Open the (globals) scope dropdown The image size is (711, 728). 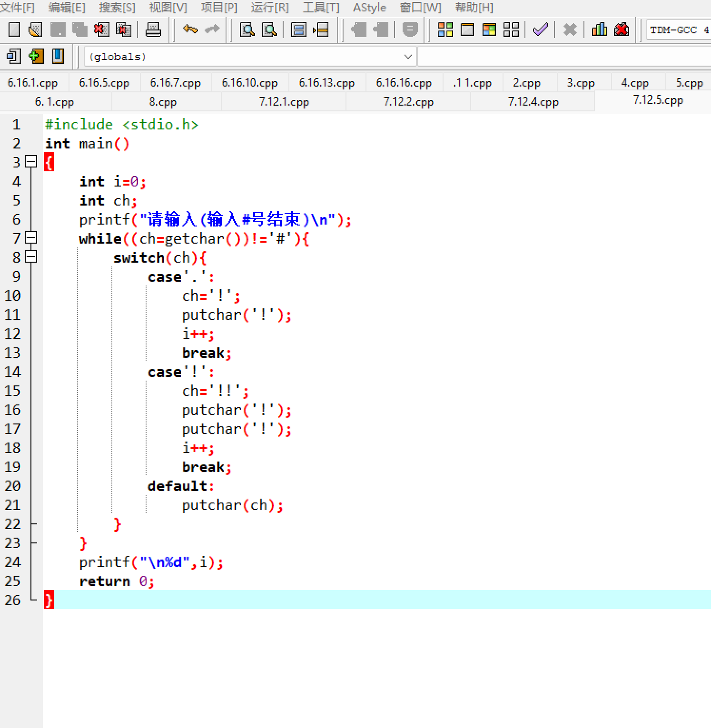(250, 57)
